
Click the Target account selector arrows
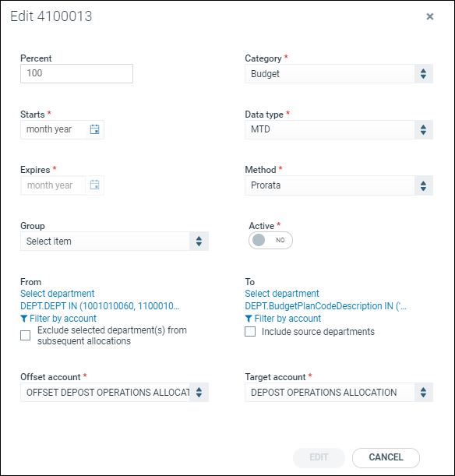point(423,392)
